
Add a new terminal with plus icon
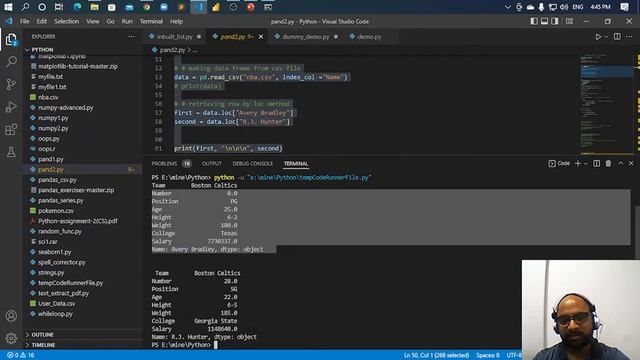(578, 163)
